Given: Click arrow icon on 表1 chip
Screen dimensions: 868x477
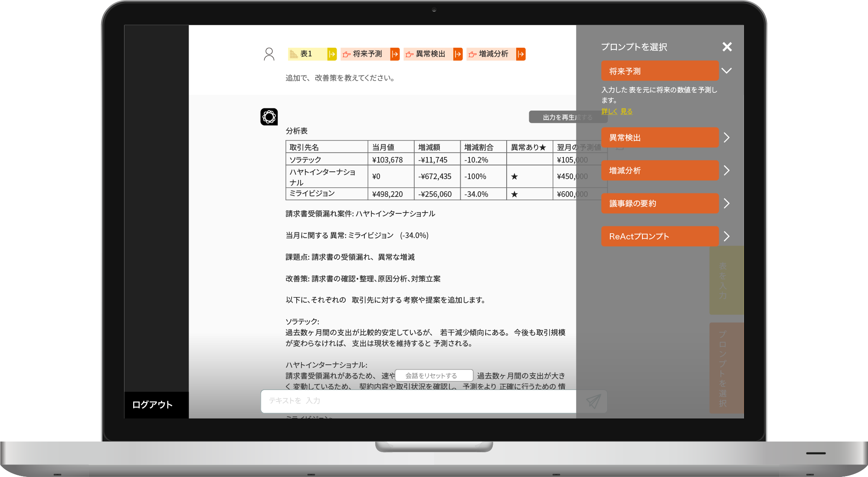Looking at the screenshot, I should pyautogui.click(x=332, y=54).
